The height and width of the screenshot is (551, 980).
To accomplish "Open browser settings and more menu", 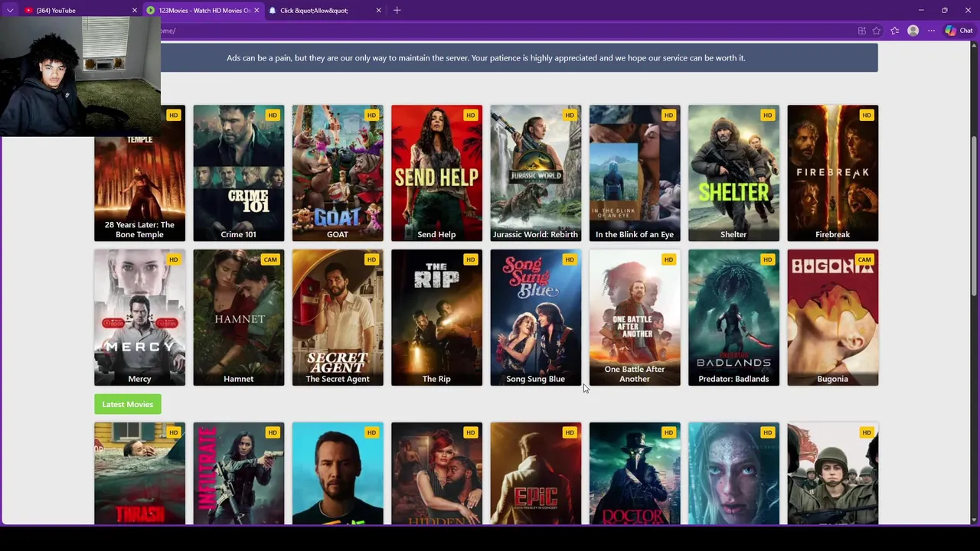I will point(931,31).
